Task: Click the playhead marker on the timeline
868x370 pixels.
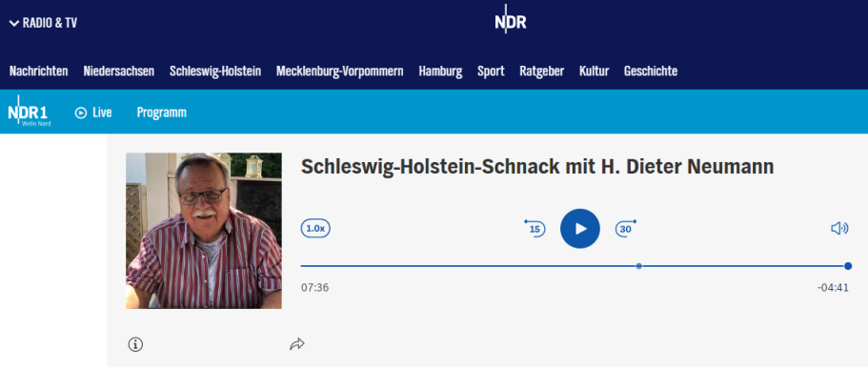Action: 638,266
